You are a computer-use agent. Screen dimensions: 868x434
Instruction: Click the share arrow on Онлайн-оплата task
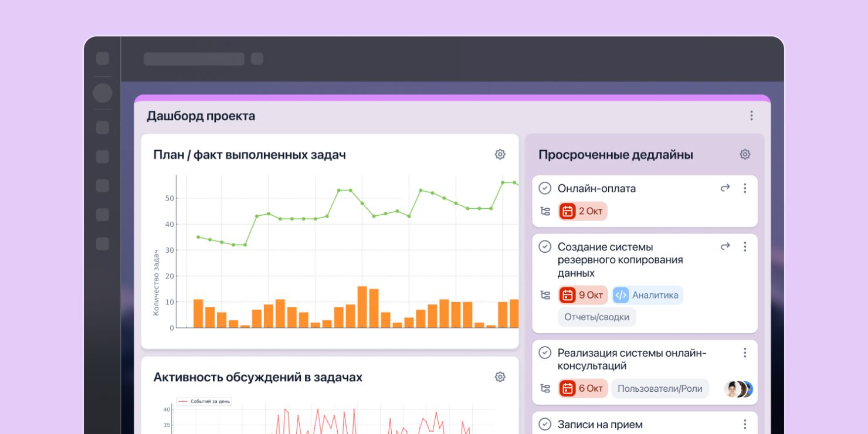pos(725,188)
